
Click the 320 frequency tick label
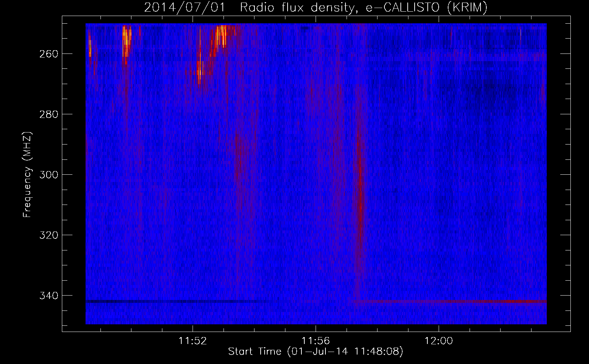pos(48,235)
